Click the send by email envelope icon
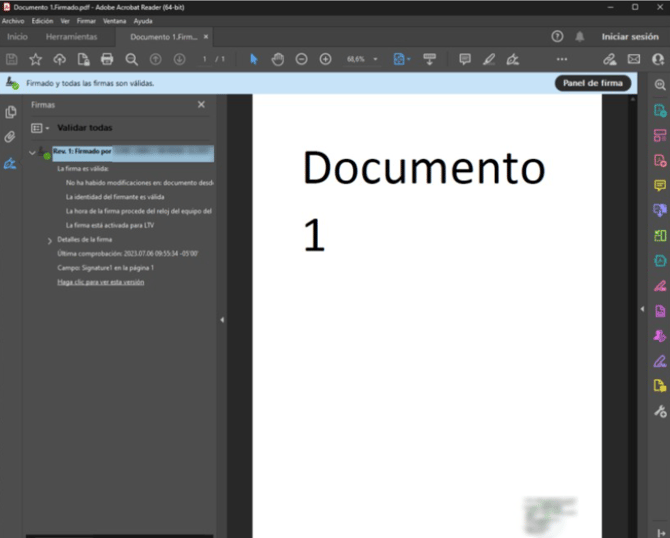The width and height of the screenshot is (670, 538). (633, 59)
